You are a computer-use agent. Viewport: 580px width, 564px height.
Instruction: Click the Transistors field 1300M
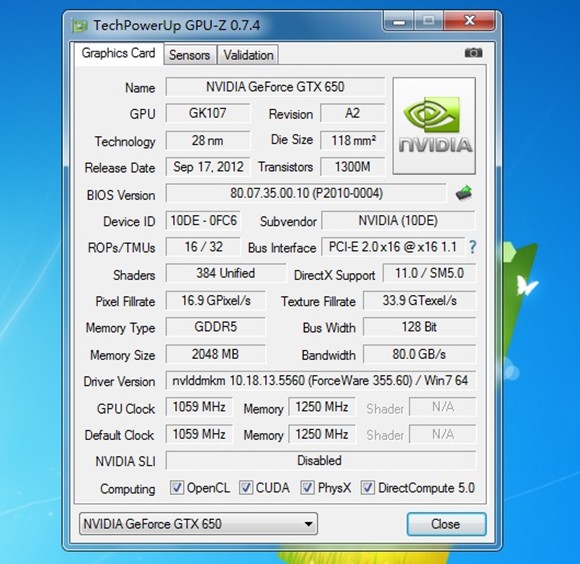(353, 167)
